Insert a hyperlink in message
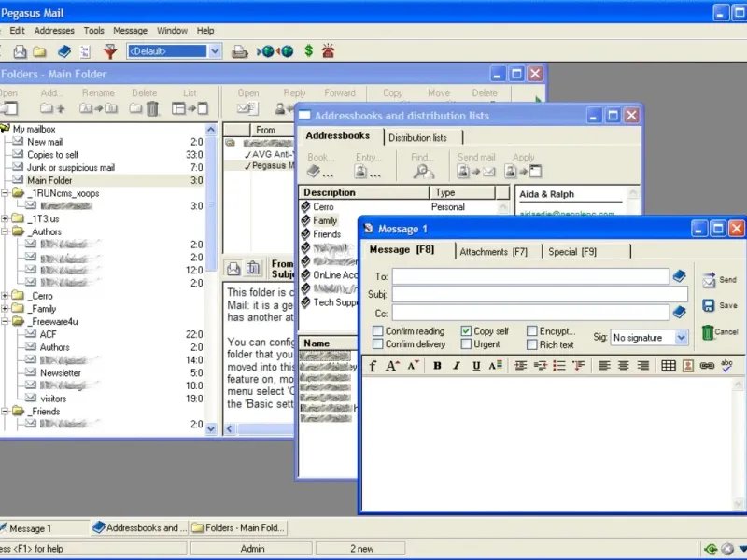The width and height of the screenshot is (747, 560). click(707, 366)
